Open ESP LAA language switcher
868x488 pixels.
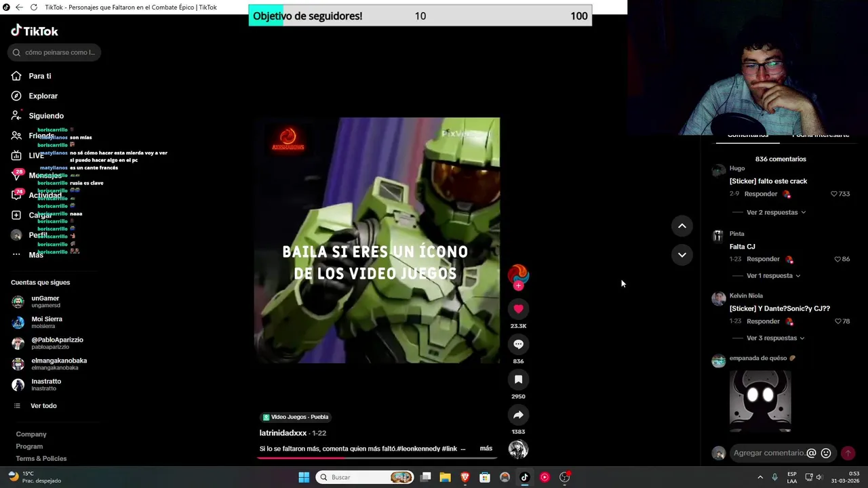tap(792, 477)
